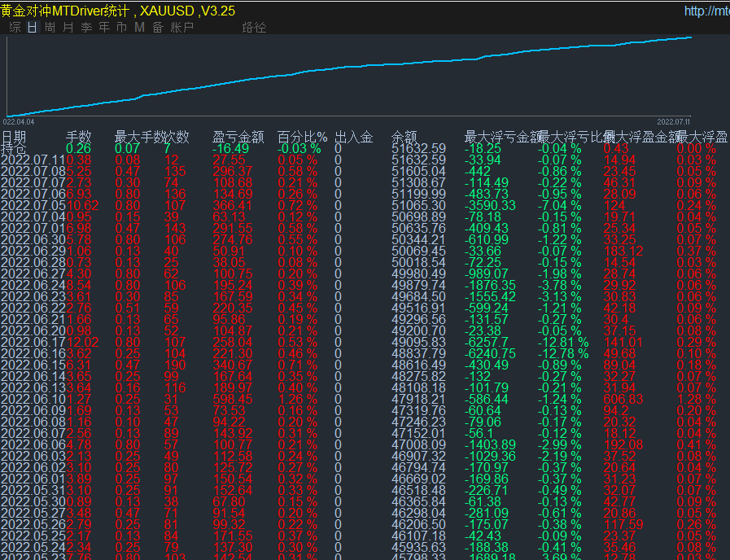Select the M tab

[x=139, y=28]
